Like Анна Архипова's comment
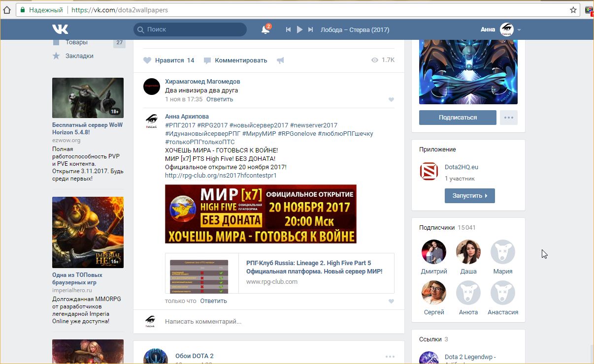The width and height of the screenshot is (594, 364). coord(391,302)
